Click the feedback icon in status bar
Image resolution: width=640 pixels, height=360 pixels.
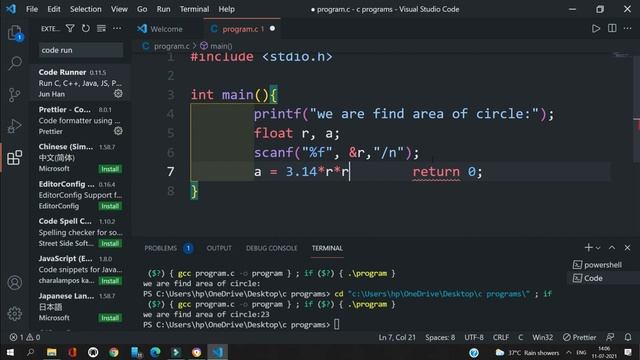(610, 337)
